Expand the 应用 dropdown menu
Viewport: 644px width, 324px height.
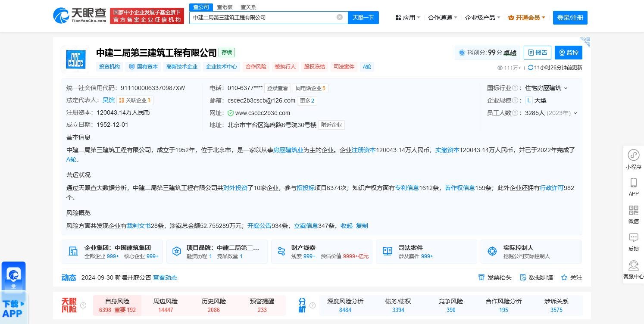408,18
